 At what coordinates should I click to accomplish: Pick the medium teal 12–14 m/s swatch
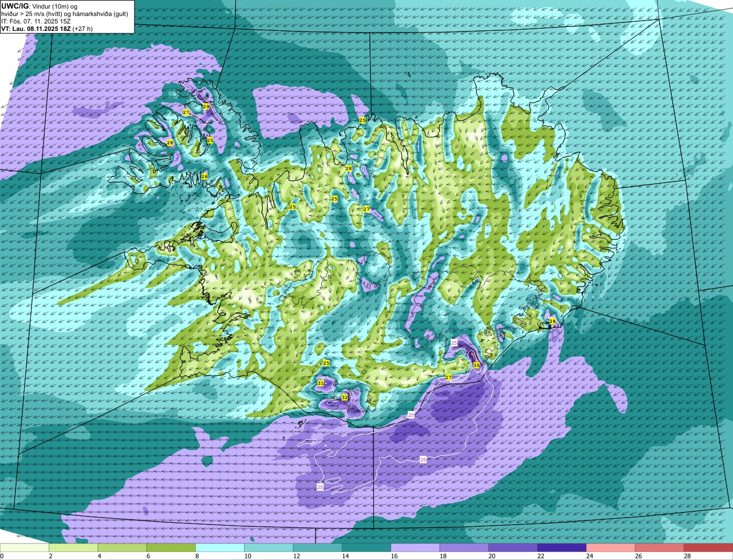click(318, 548)
